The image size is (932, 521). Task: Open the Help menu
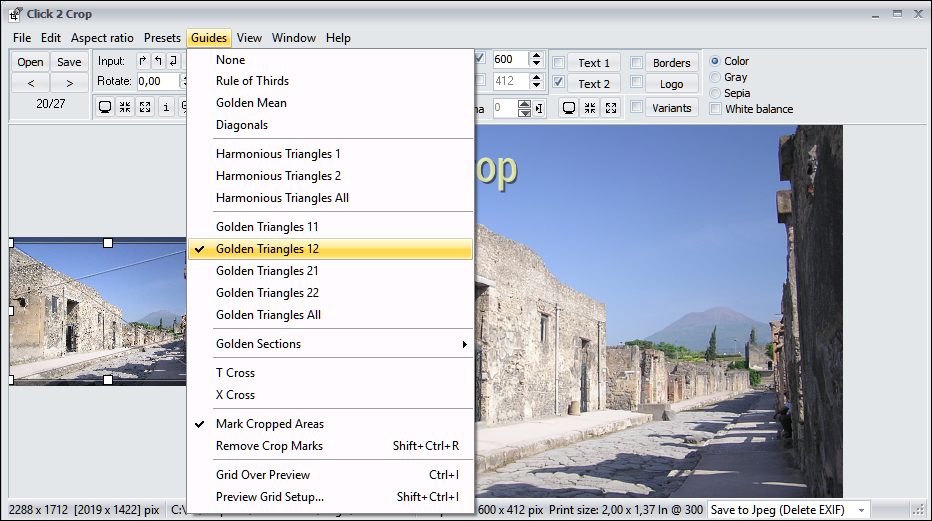338,38
